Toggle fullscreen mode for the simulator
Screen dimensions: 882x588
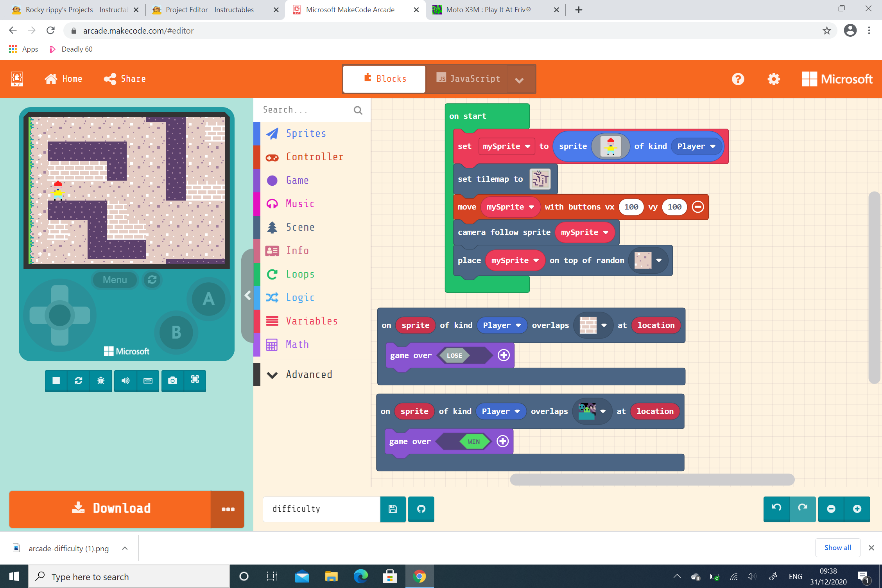click(x=194, y=381)
